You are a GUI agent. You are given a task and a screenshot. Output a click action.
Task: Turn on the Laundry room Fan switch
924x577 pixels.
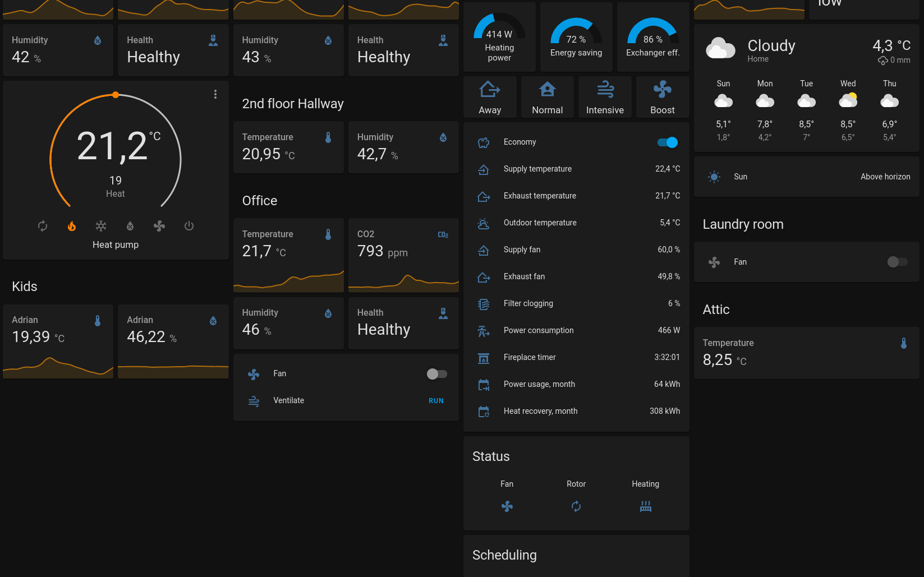coord(898,262)
